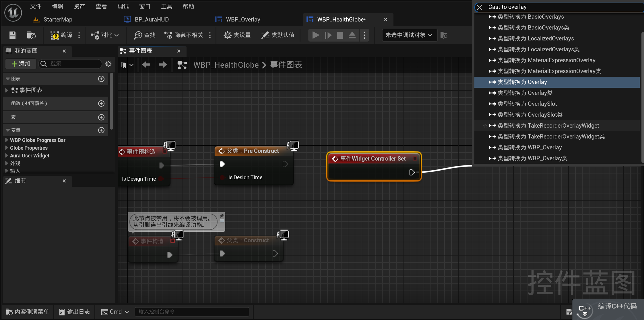Open the Unreal Engine logo menu
Image resolution: width=644 pixels, height=320 pixels.
point(13,13)
